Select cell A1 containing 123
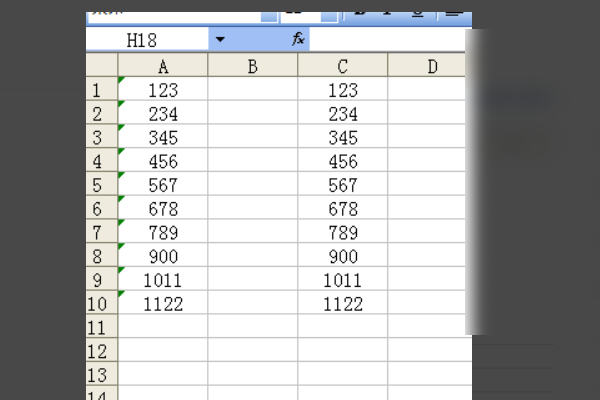Viewport: 600px width, 400px height. (162, 90)
